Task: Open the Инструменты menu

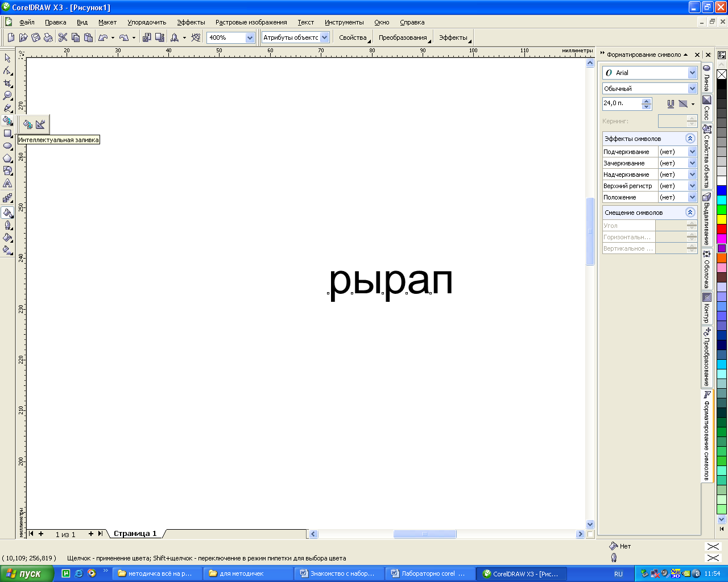Action: click(344, 22)
